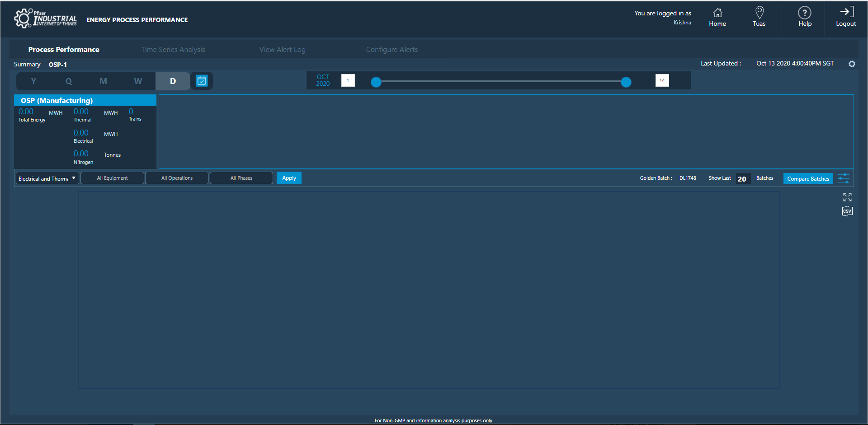Select the D daily time range toggle
The width and height of the screenshot is (868, 425).
173,81
